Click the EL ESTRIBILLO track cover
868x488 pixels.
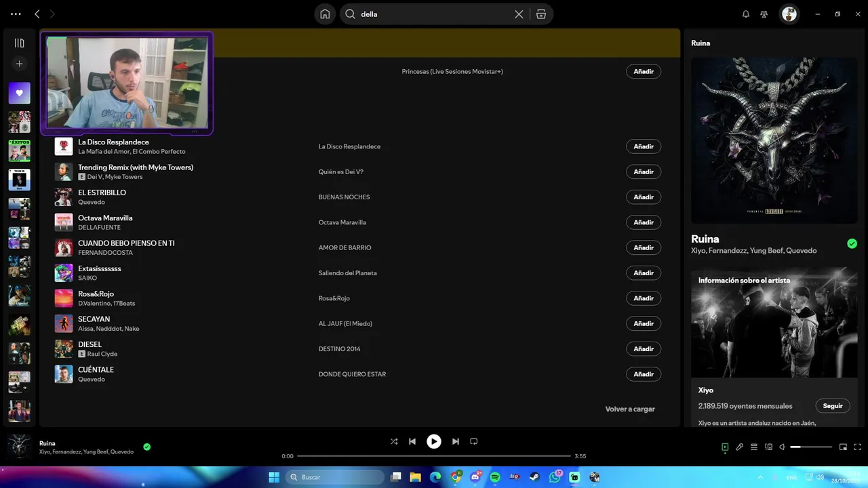(x=64, y=197)
